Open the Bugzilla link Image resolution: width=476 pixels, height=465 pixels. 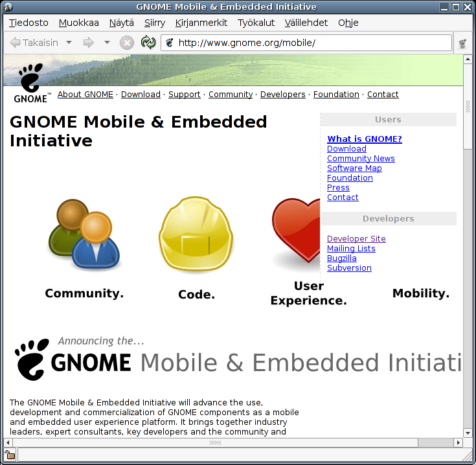click(341, 258)
